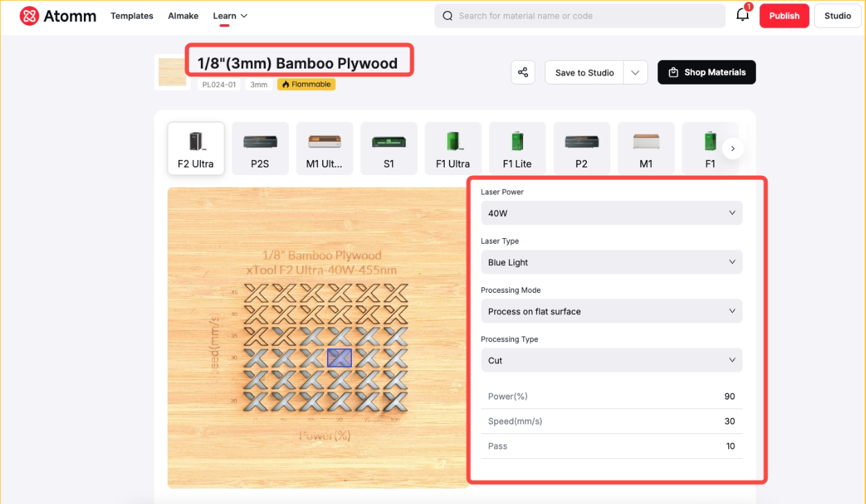Click the highlighted blue test grid square
This screenshot has height=504, width=866.
[x=339, y=358]
